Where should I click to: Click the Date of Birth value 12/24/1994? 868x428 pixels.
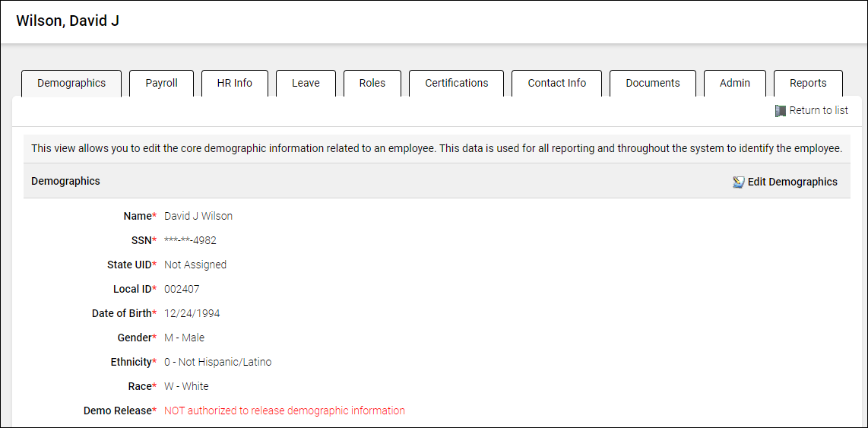point(192,314)
